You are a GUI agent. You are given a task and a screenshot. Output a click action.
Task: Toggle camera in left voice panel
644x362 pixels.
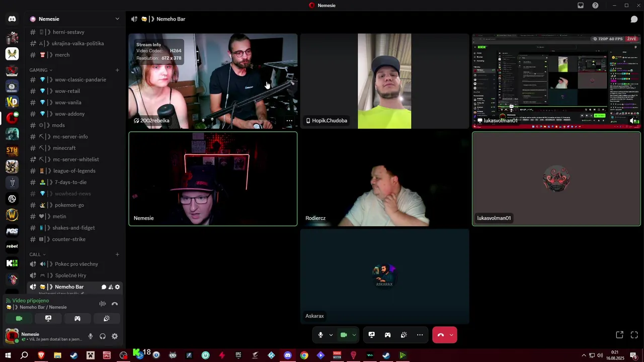[19, 318]
